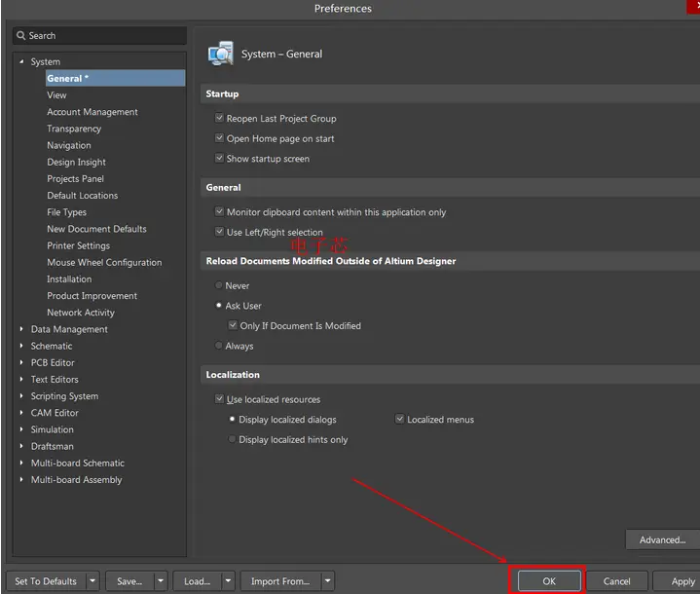Viewport: 700px width, 594px height.
Task: Select the Ask User radio button
Action: tap(219, 305)
